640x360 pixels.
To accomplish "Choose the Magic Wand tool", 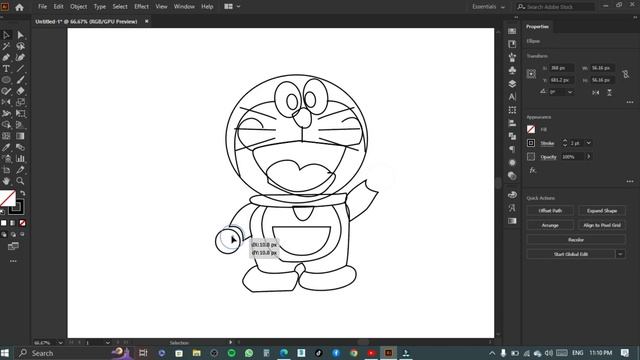I will (x=6, y=46).
